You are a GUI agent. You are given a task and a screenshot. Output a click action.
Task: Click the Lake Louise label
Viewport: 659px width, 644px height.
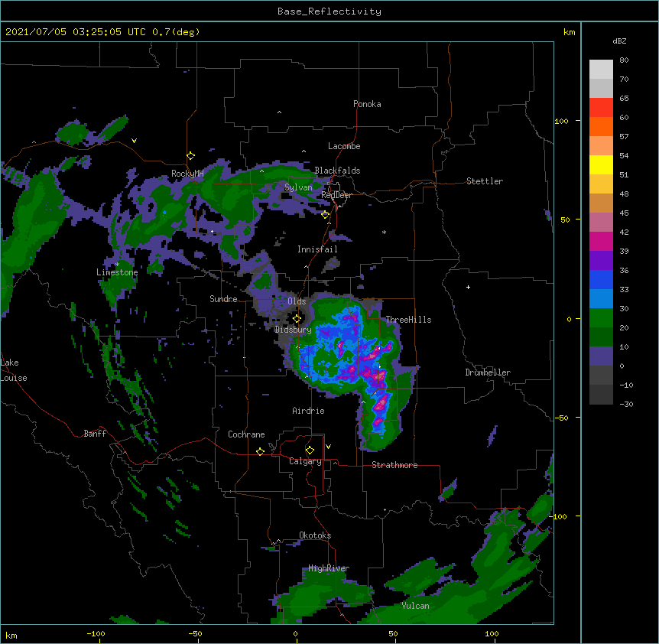[x=14, y=370]
